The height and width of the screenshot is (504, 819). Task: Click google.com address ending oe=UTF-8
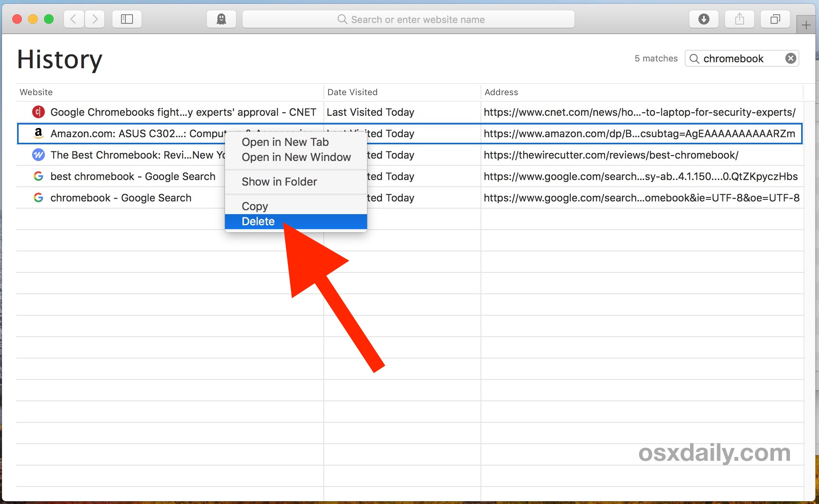coord(642,198)
